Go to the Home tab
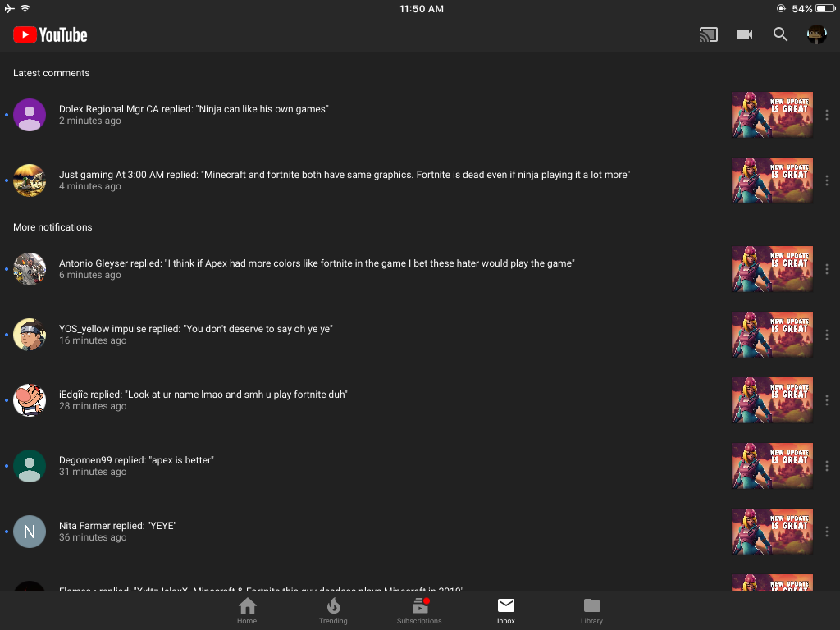 pyautogui.click(x=247, y=610)
